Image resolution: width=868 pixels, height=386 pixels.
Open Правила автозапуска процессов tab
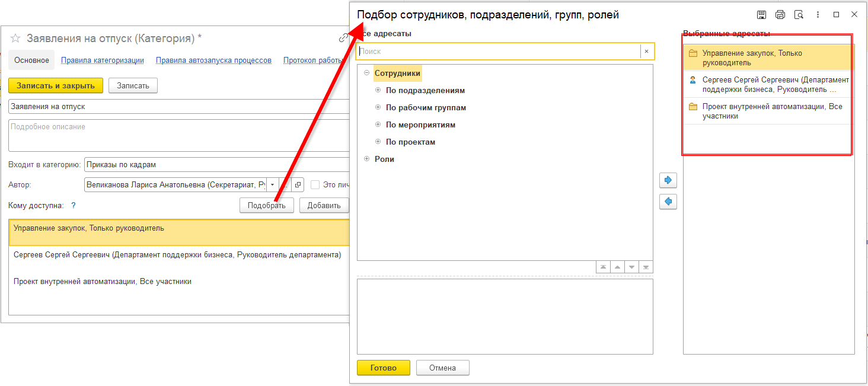tap(213, 60)
